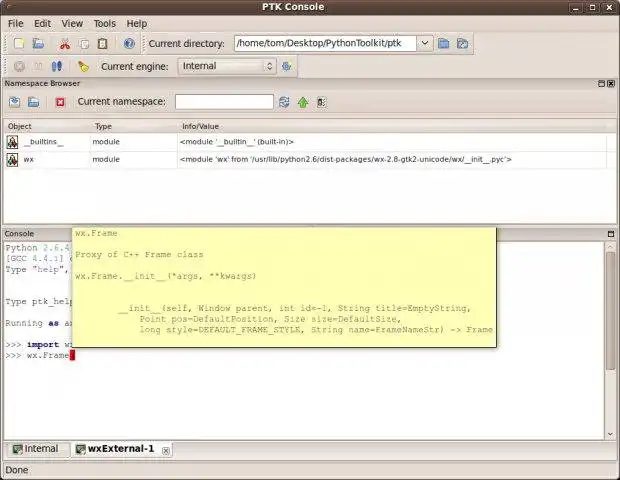The height and width of the screenshot is (480, 620).
Task: Click the console vertical scrollbar thumb
Action: [610, 311]
